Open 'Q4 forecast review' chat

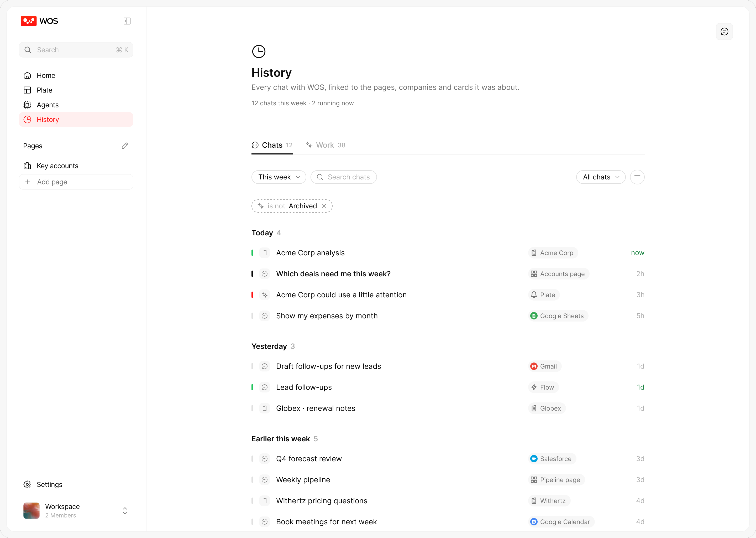[309, 458]
